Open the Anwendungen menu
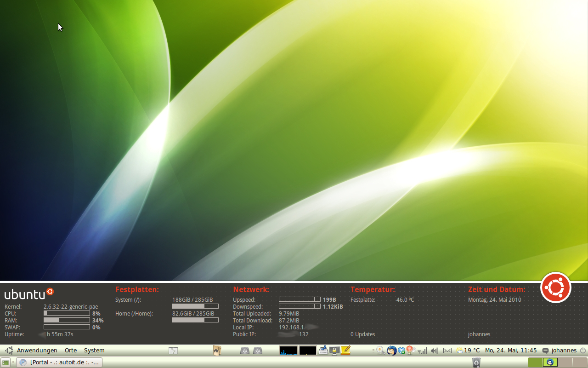 pos(37,351)
